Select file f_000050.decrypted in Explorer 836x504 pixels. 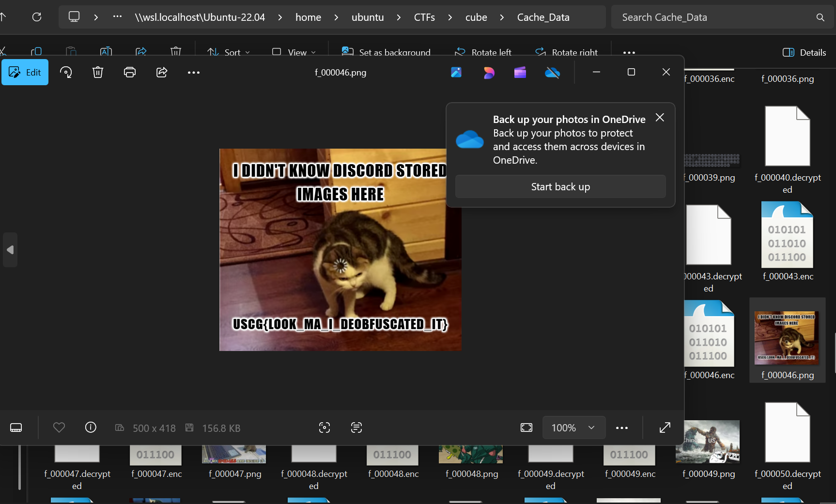click(788, 445)
